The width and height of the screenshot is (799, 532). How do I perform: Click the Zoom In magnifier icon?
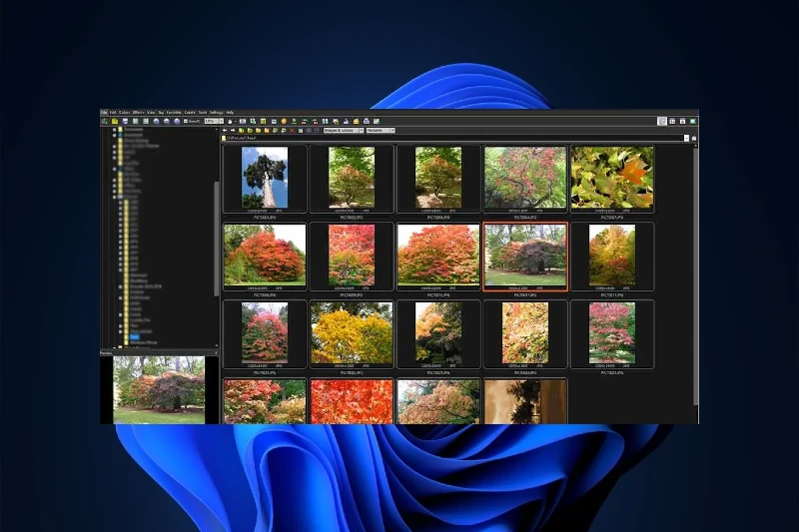(157, 121)
